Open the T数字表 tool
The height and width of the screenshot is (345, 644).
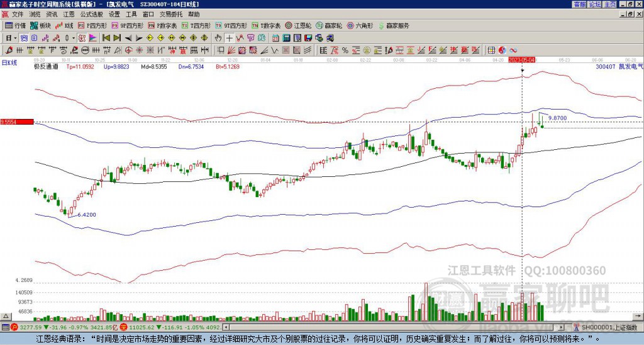[x=266, y=25]
